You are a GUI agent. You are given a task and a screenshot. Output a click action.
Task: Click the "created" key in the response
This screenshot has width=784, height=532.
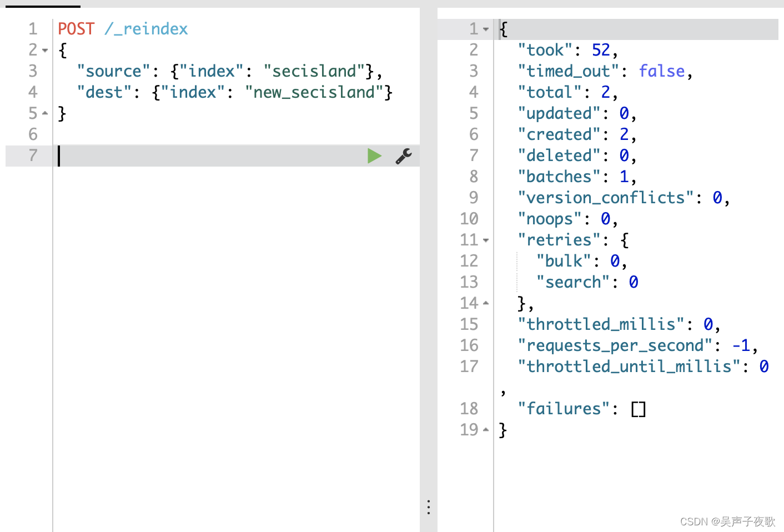559,134
